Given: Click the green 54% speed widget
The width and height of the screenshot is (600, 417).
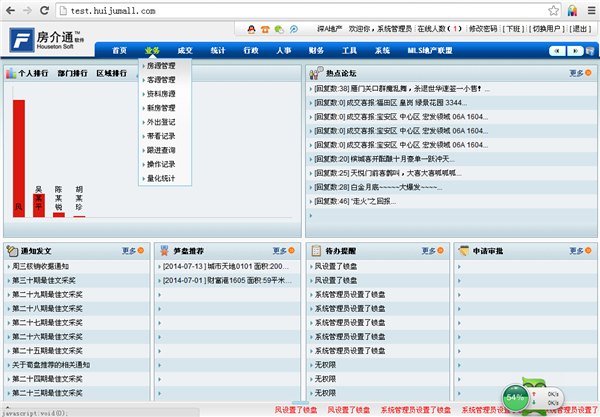Looking at the screenshot, I should pyautogui.click(x=515, y=397).
